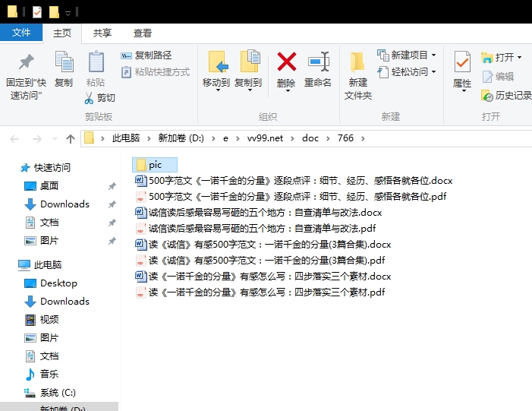This screenshot has width=532, height=411.
Task: Select Paste shortcut (粘贴快捷方式)
Action: click(x=156, y=72)
